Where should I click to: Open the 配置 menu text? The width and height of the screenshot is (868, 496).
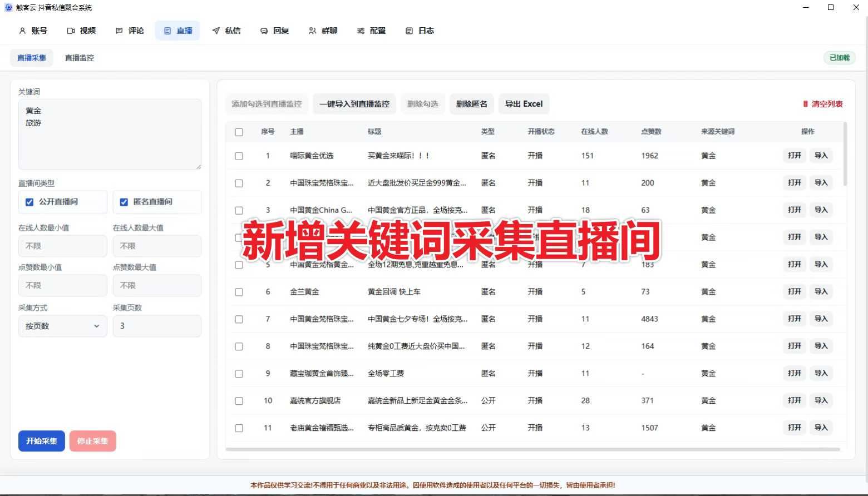378,31
